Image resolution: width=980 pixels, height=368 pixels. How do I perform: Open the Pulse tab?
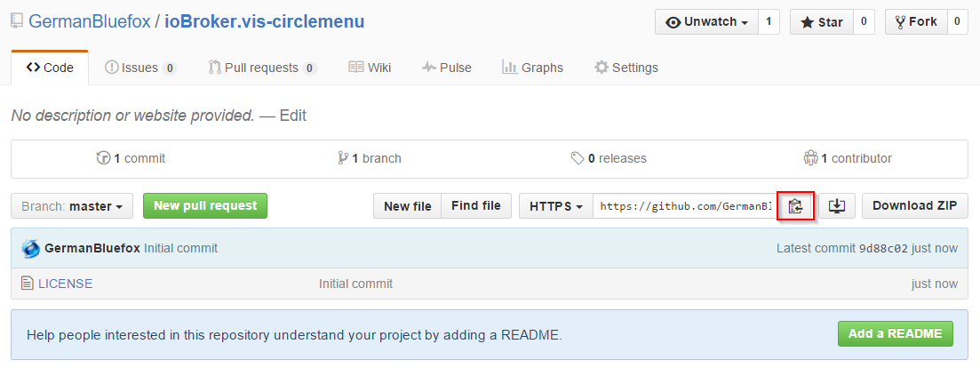coord(447,68)
